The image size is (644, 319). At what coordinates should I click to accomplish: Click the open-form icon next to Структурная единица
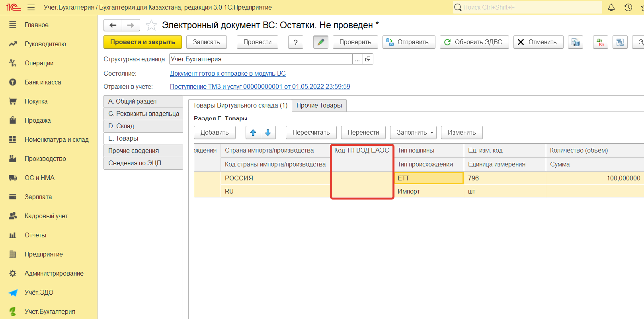(x=368, y=59)
